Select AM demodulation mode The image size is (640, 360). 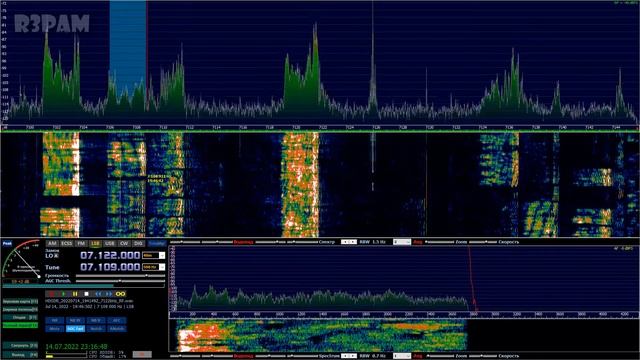(52, 244)
